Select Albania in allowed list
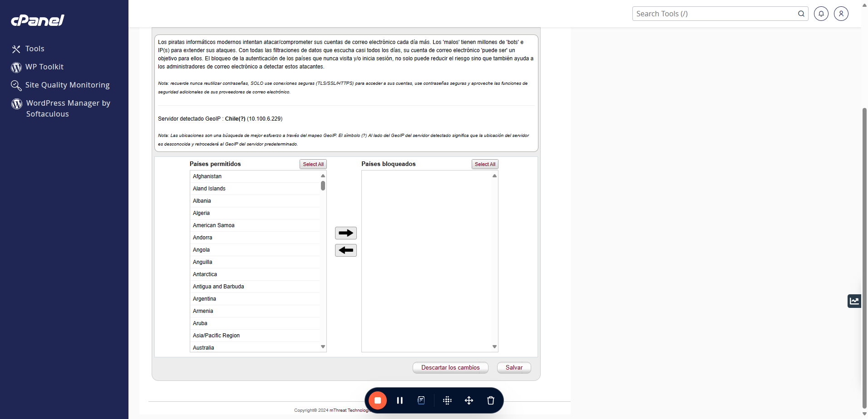 (255, 201)
